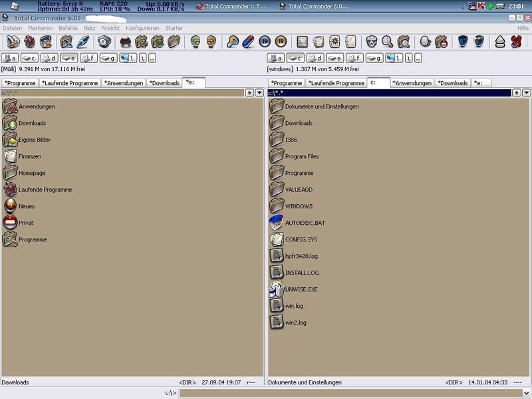Select drive f in the right panel
Image resolution: width=532 pixels, height=399 pixels.
354,58
